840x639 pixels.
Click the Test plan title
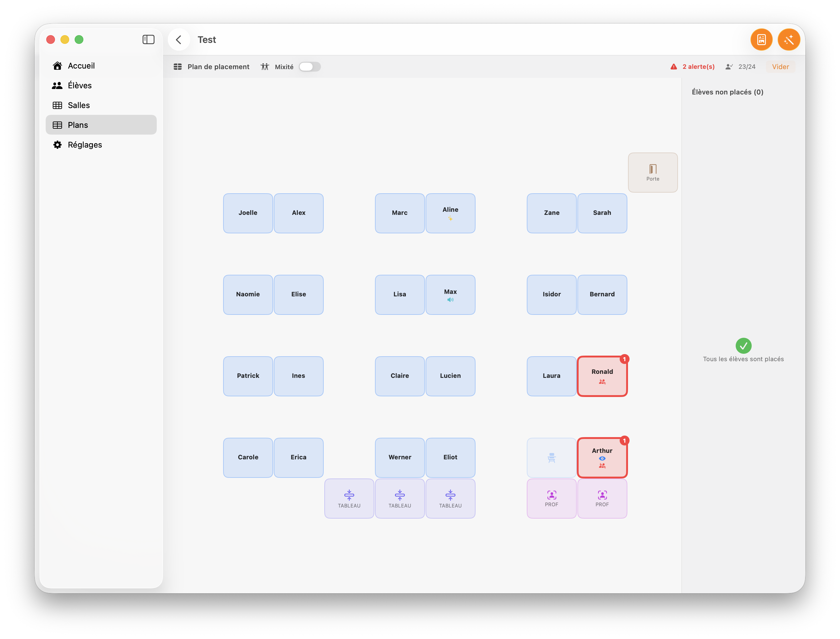[206, 40]
